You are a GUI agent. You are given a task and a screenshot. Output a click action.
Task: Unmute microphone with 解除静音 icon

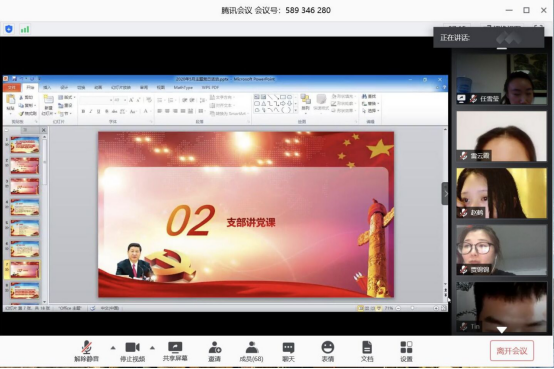click(x=87, y=351)
